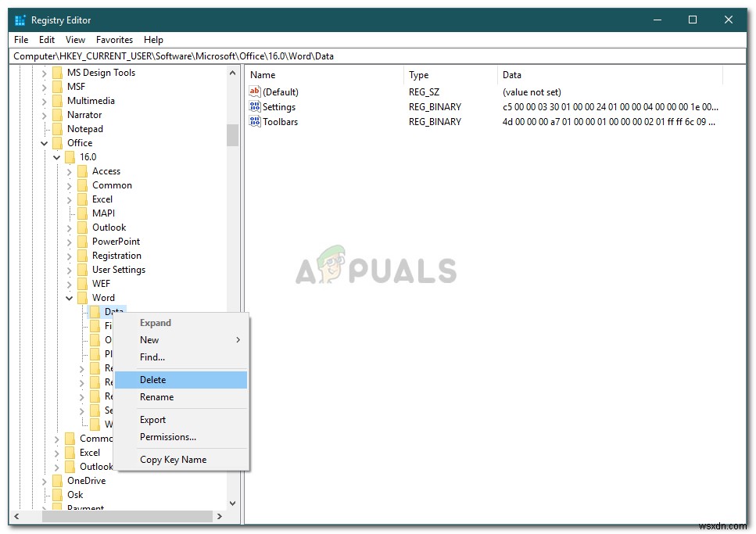Click the (value not set) data cell
The width and height of the screenshot is (756, 534).
coord(532,92)
